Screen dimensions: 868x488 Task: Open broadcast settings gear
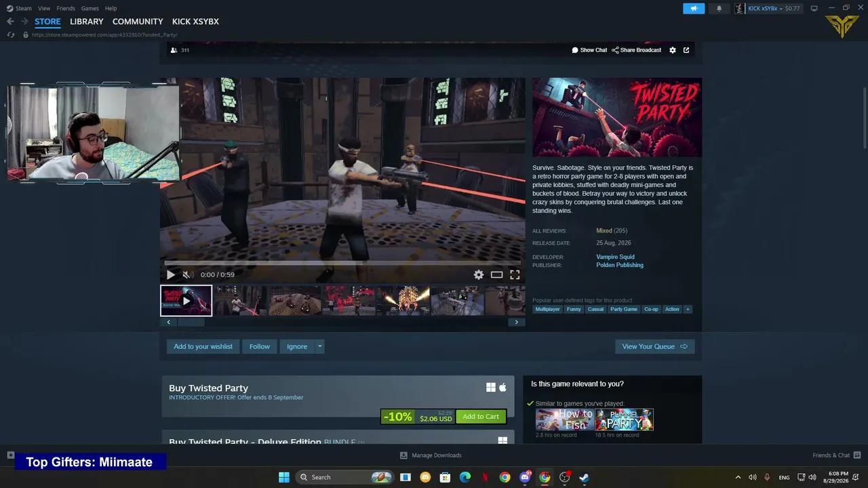673,50
